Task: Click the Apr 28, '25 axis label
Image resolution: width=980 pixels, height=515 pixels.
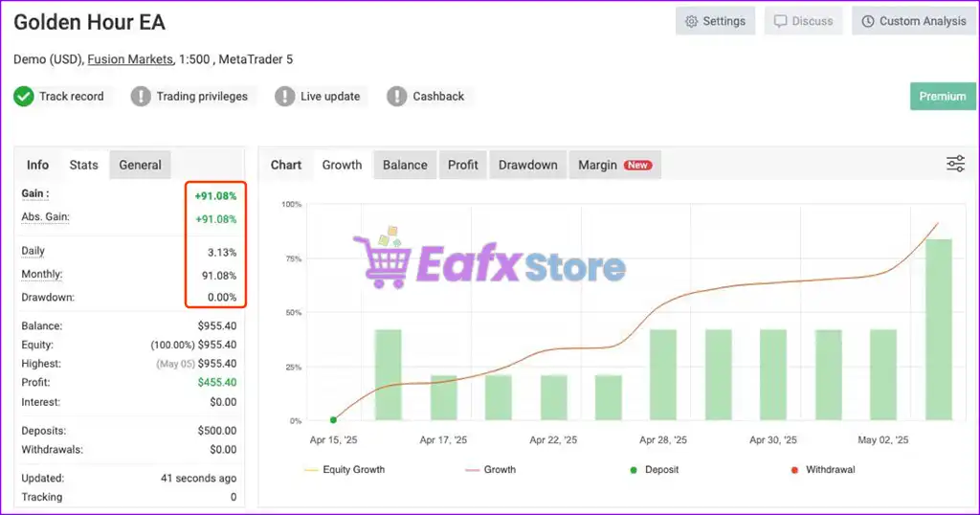Action: 662,440
